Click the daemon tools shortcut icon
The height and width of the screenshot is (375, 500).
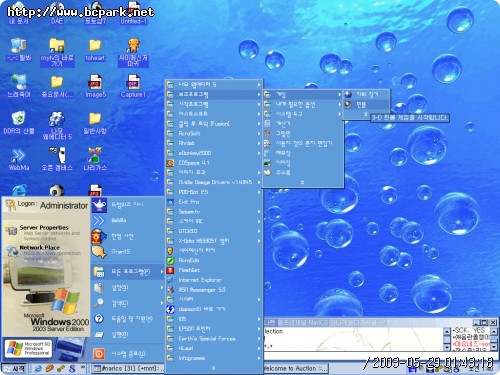pyautogui.click(x=170, y=309)
